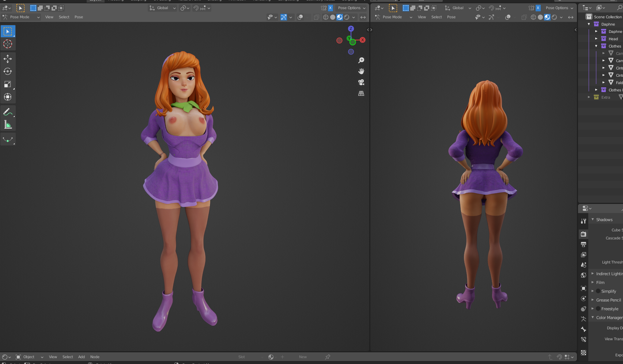623x364 pixels.
Task: Toggle X-ray mode in left viewport
Action: [316, 17]
